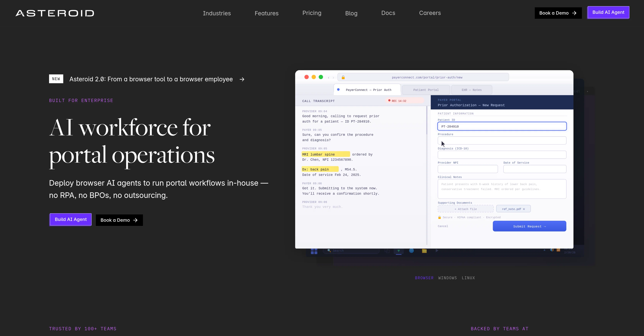The height and width of the screenshot is (336, 644).
Task: Click the highlighted "Dx: back pain" text
Action: pyautogui.click(x=320, y=169)
